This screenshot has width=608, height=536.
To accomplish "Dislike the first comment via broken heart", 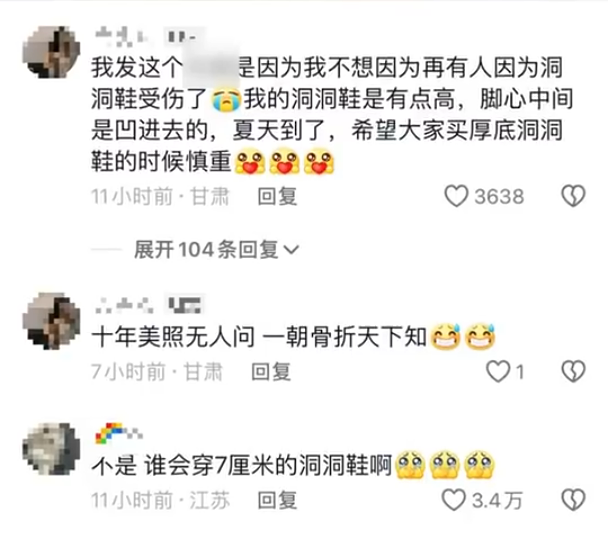I will click(x=573, y=195).
